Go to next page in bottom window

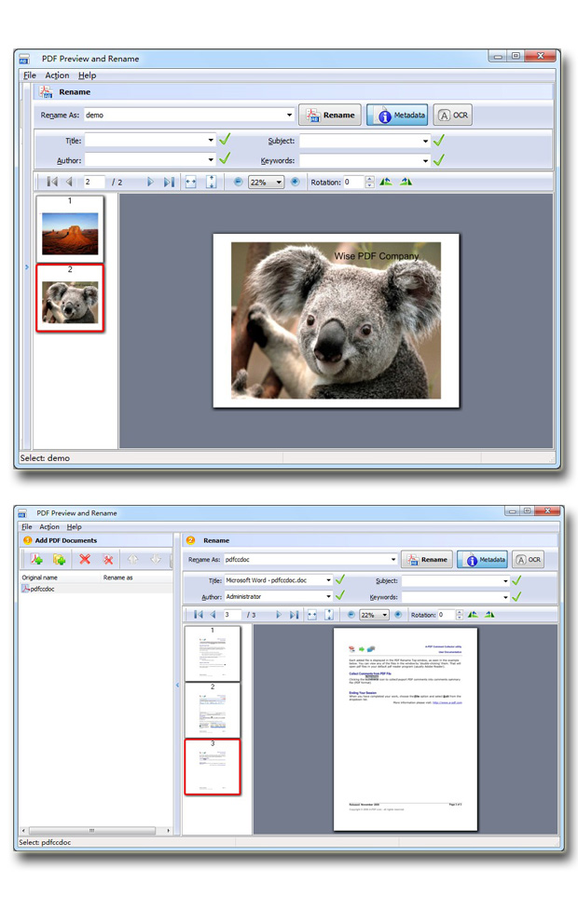[279, 615]
